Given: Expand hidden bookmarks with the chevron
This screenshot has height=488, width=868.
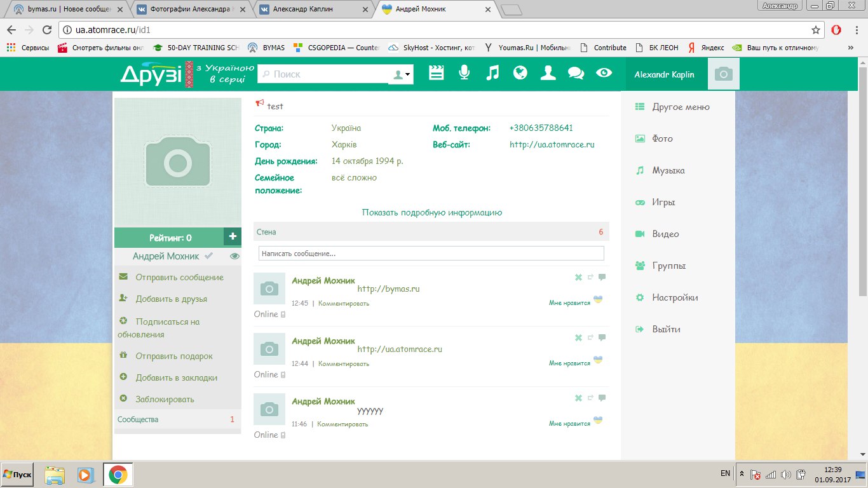Looking at the screenshot, I should coord(850,48).
